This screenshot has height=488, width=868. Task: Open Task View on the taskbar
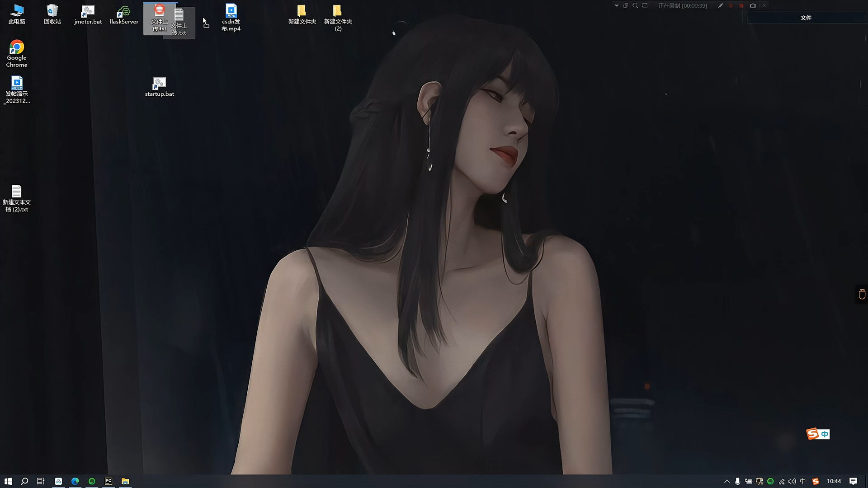click(x=41, y=481)
